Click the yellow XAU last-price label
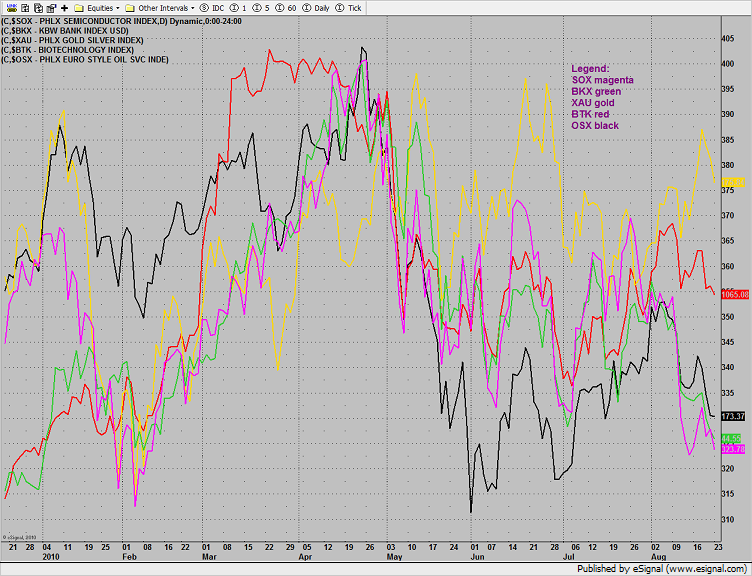 click(x=733, y=182)
